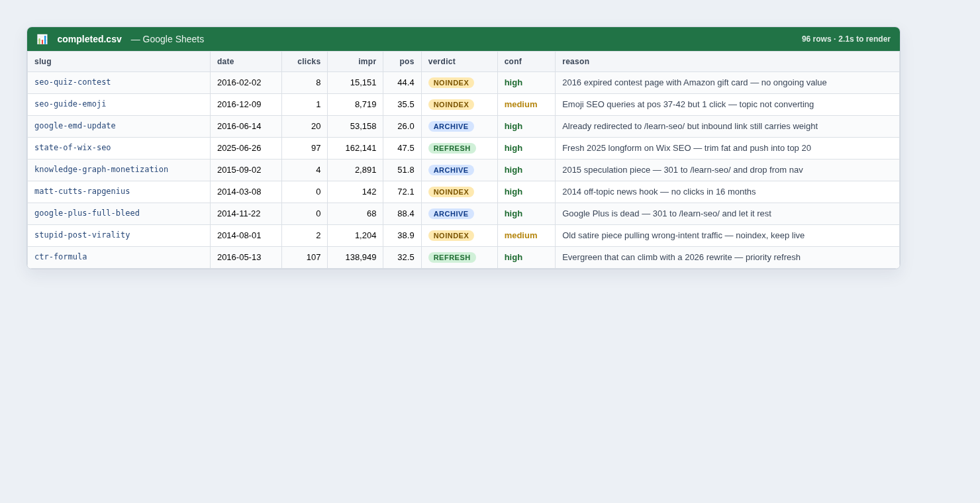Click the NOINDEX badge for seo-quiz-contest
980x503 pixels.
tap(451, 83)
